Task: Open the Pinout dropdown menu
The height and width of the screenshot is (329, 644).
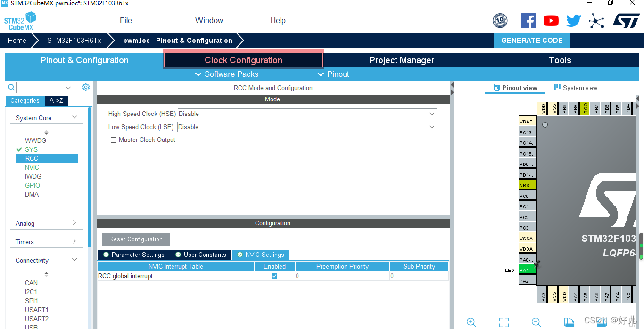Action: point(333,74)
